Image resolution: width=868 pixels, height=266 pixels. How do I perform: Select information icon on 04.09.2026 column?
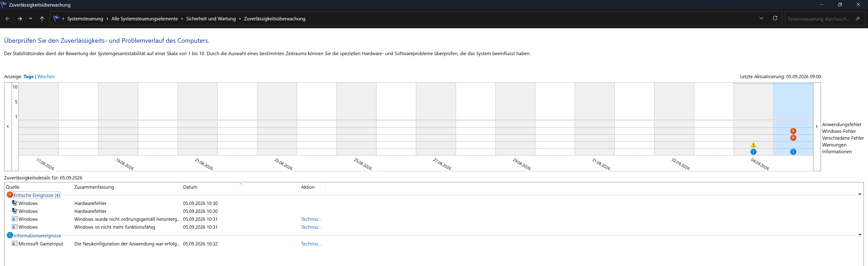(753, 152)
